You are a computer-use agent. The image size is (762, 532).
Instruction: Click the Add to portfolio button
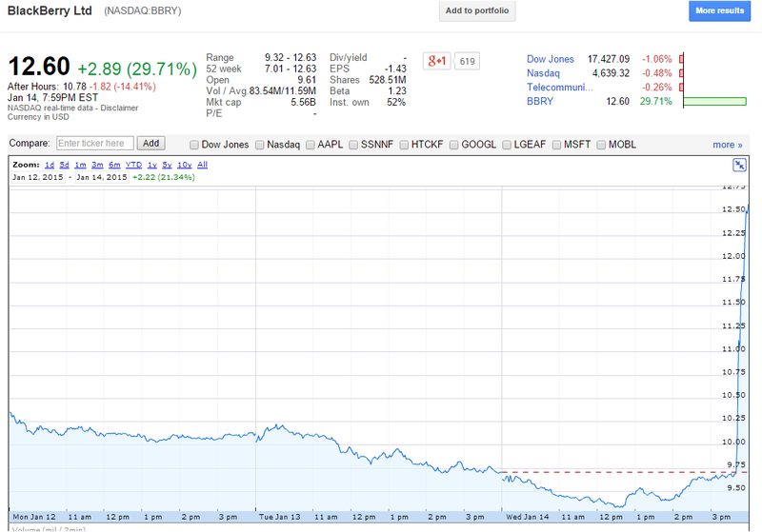(477, 10)
